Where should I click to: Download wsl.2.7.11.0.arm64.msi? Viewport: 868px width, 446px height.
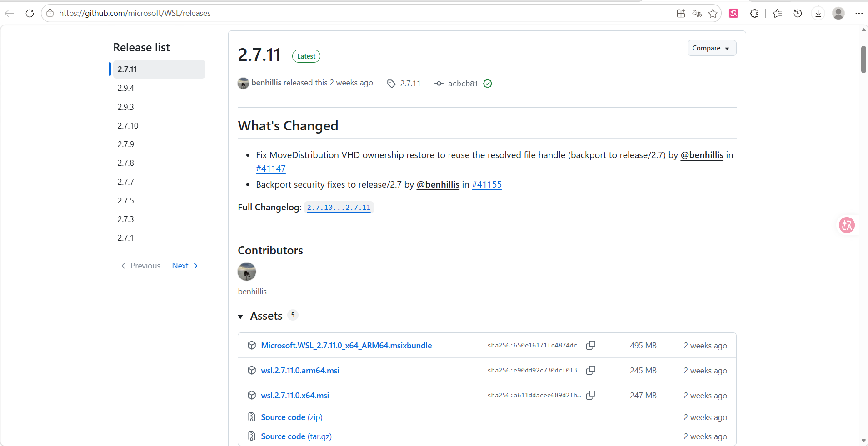300,371
